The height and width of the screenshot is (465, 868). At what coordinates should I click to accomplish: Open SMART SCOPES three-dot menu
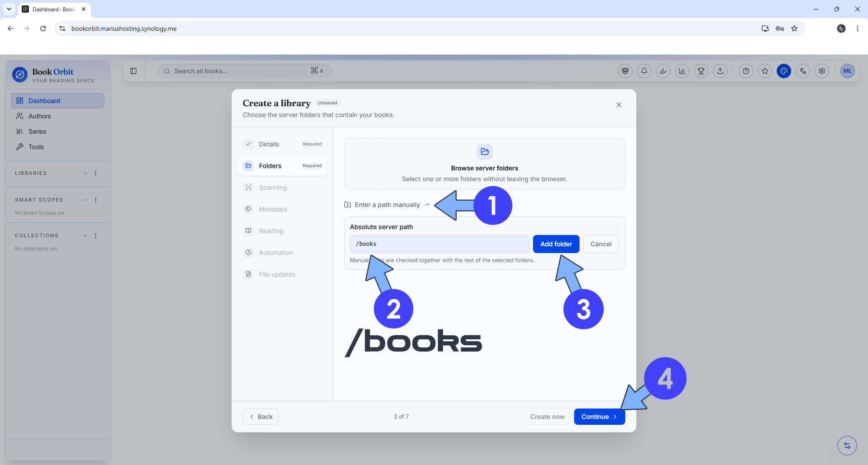coord(95,200)
